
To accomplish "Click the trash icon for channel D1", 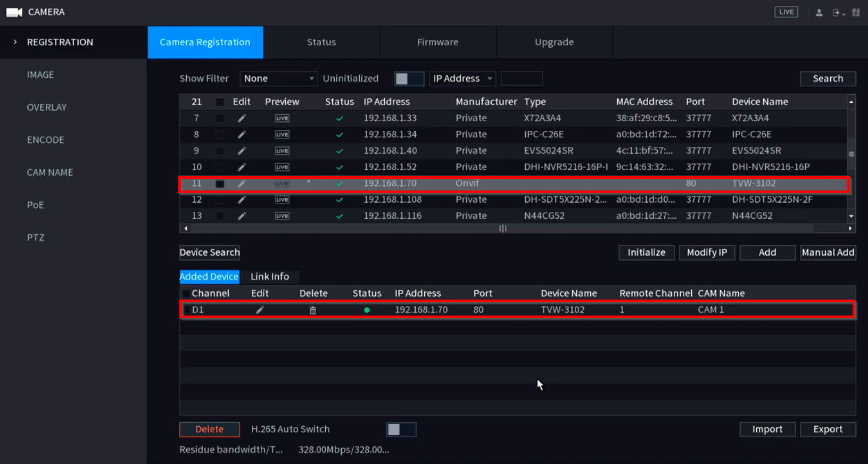I will pos(313,310).
